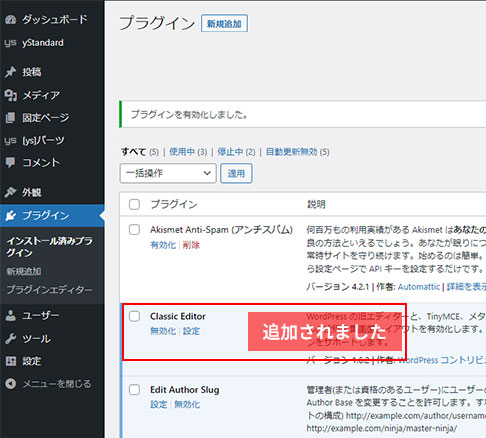
Task: Click the Appearance paintbrush icon
Action: click(x=10, y=192)
